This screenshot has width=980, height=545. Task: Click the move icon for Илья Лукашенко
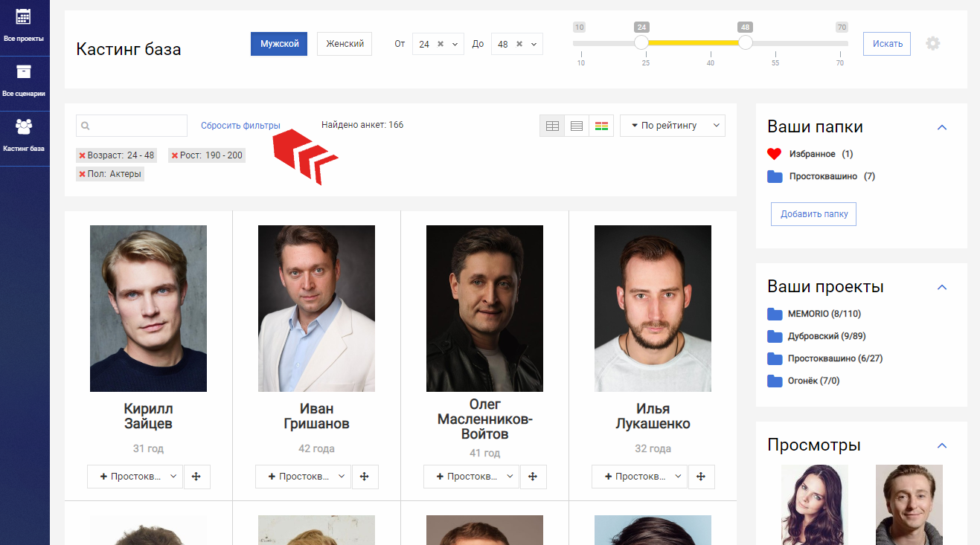click(x=701, y=477)
